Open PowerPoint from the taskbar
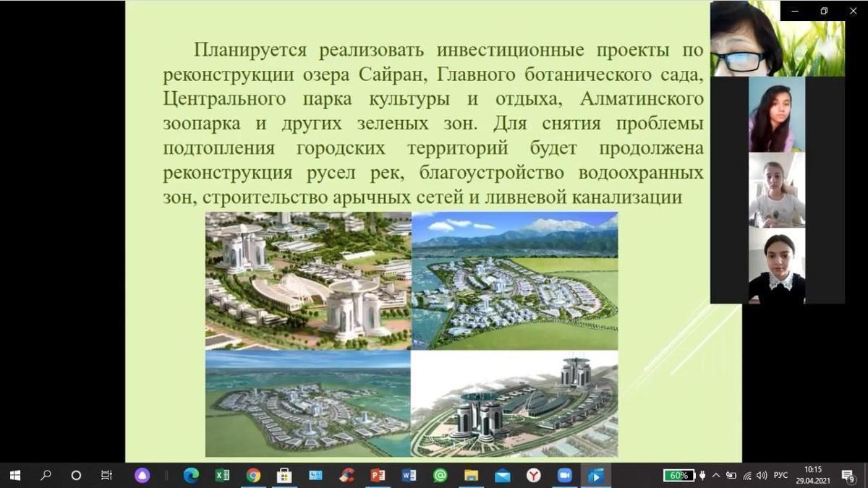 (378, 475)
